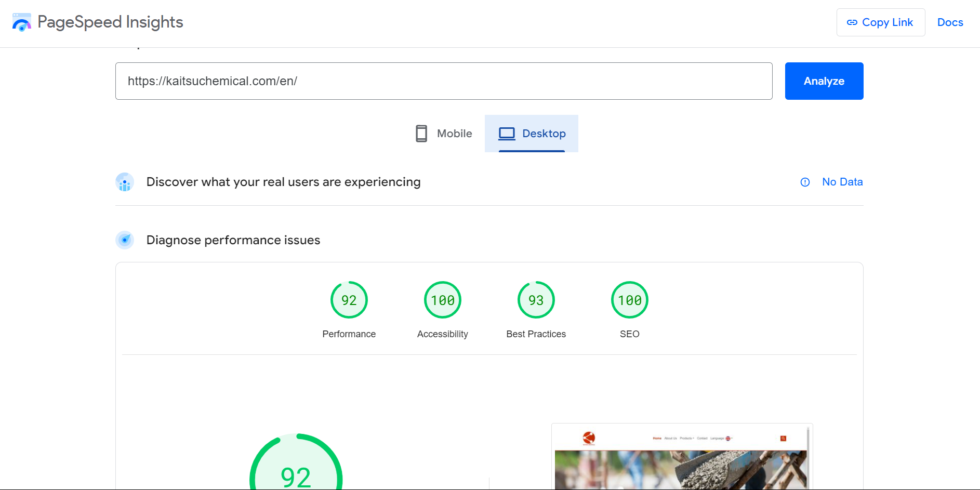Click the Accessibility score gauge 100

pos(443,300)
